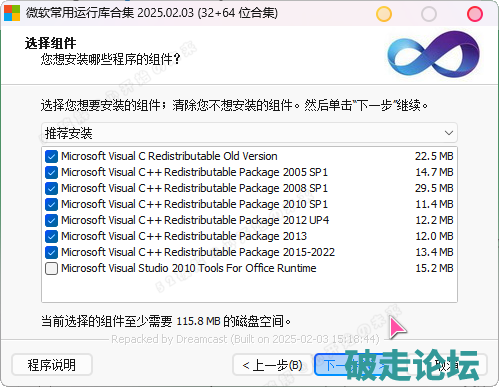The width and height of the screenshot is (499, 387).
Task: Select the 12.0 MB size value
Action: [x=434, y=236]
